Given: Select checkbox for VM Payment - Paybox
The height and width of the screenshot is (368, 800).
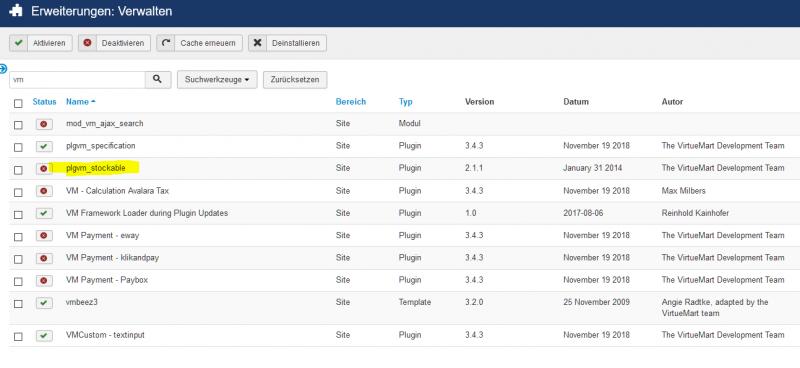Looking at the screenshot, I should click(18, 282).
